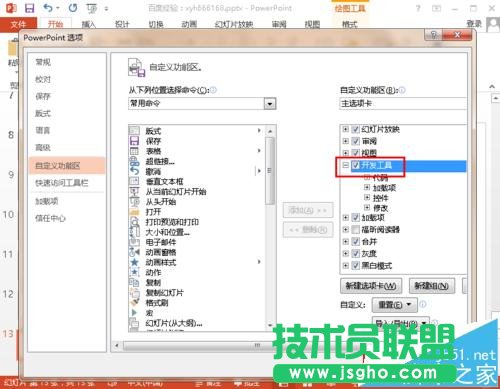Uncheck the 幻灯片放映 tab checkbox in tree
500x389 pixels.
pyautogui.click(x=356, y=129)
